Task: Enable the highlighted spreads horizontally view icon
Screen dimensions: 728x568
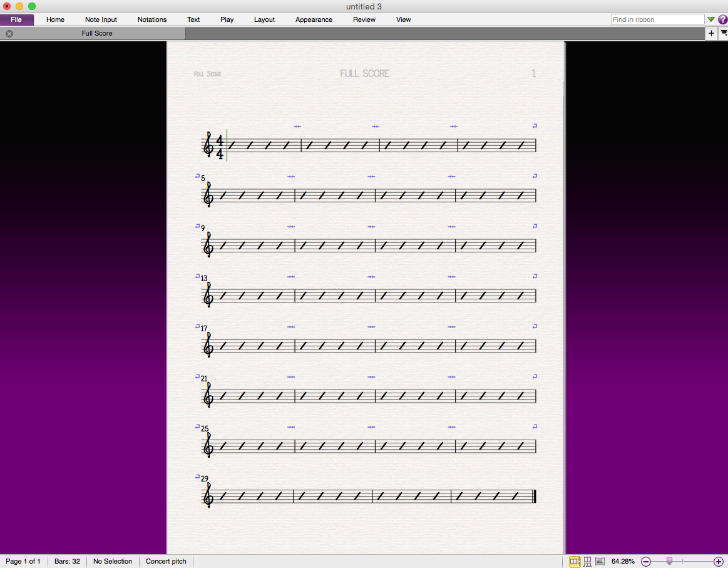Action: pyautogui.click(x=575, y=562)
